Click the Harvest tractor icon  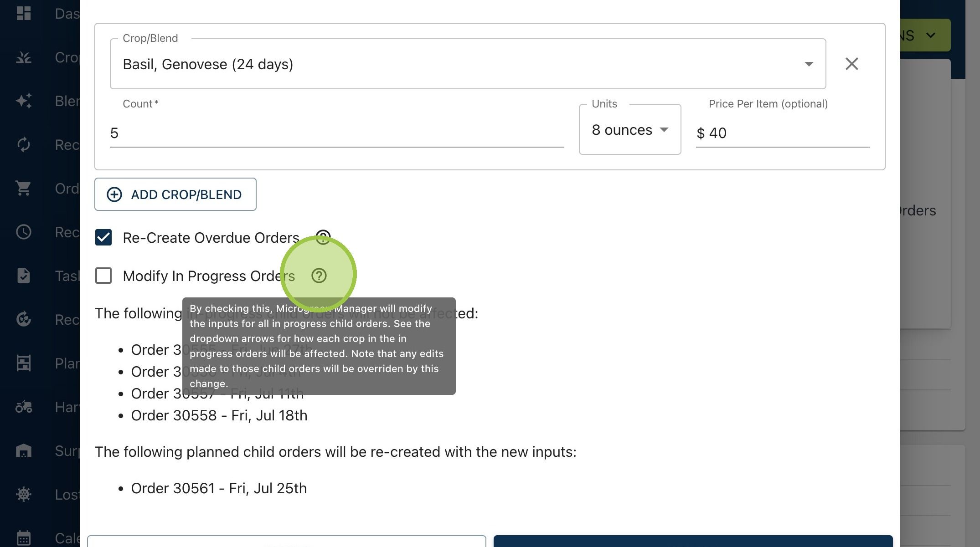click(x=24, y=407)
